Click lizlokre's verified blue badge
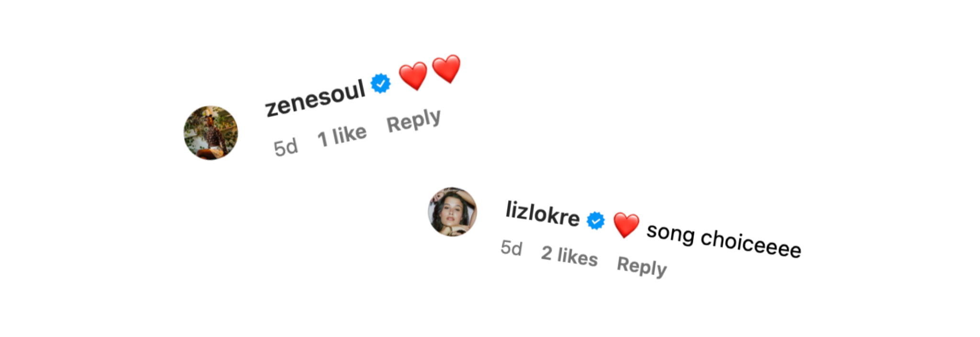The height and width of the screenshot is (337, 980). pyautogui.click(x=596, y=221)
